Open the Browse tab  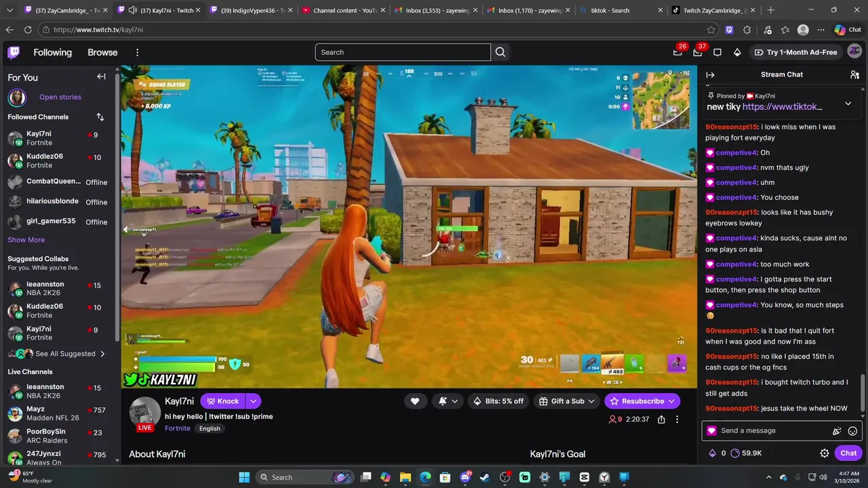pos(102,52)
